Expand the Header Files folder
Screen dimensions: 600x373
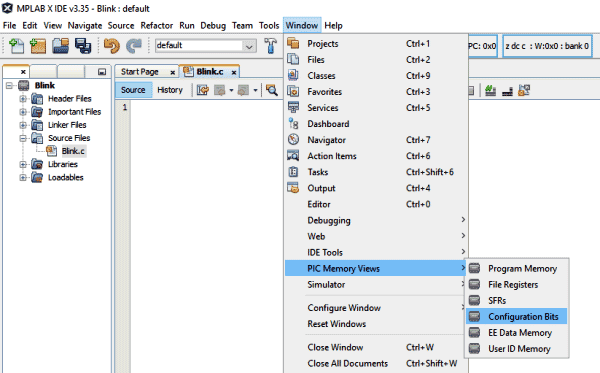pyautogui.click(x=23, y=99)
